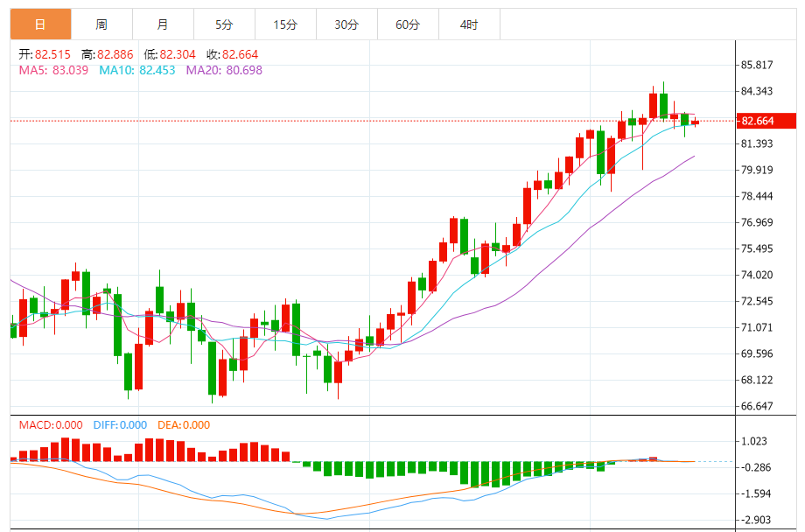Click the 84.343 price axis label
The width and height of the screenshot is (805, 532).
tap(757, 91)
